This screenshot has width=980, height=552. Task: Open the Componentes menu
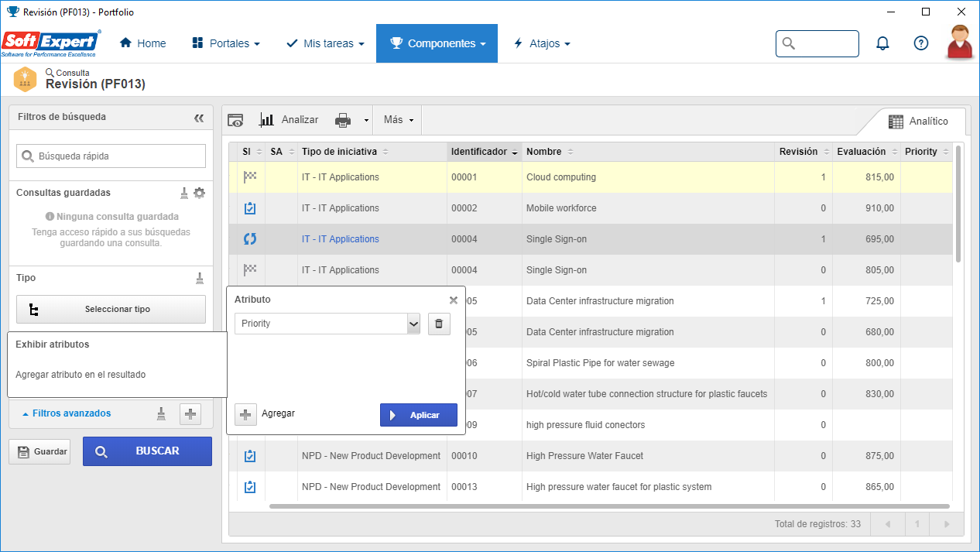pyautogui.click(x=437, y=43)
